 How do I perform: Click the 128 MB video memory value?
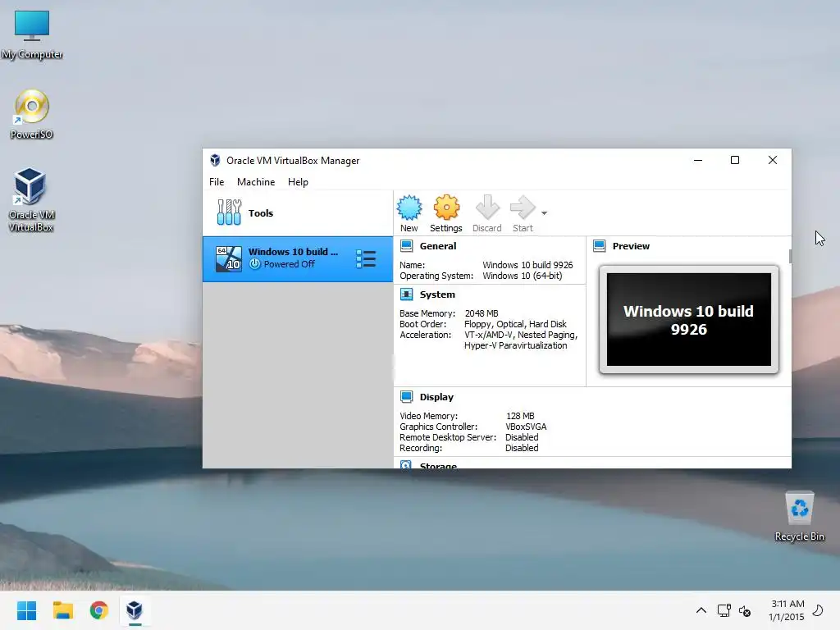click(x=520, y=416)
